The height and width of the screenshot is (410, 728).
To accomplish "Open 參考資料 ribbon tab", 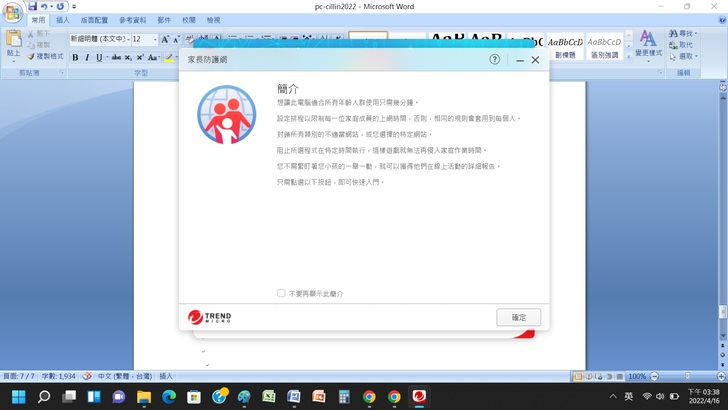I will pos(133,20).
